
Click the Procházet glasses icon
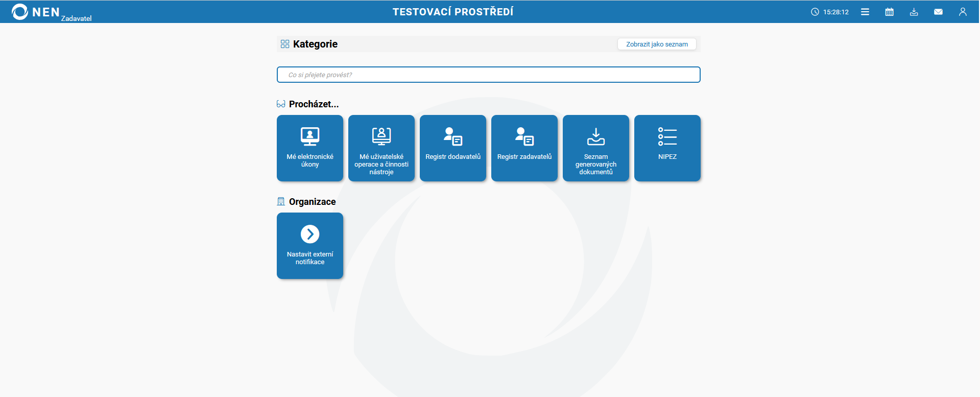(281, 104)
